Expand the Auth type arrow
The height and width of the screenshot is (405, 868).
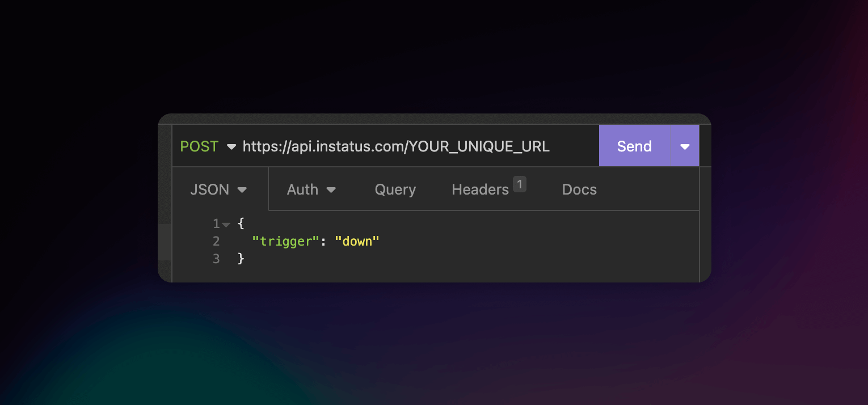click(331, 190)
